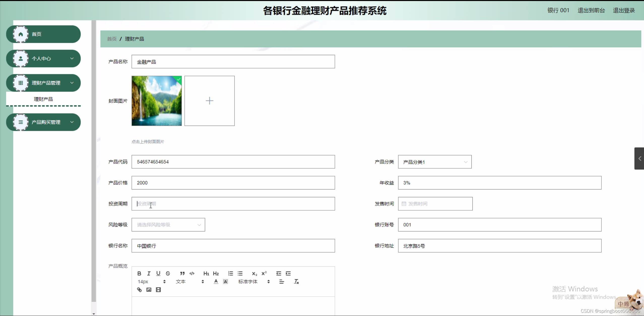Apply Heading 1 style
This screenshot has width=644, height=316.
click(x=206, y=273)
